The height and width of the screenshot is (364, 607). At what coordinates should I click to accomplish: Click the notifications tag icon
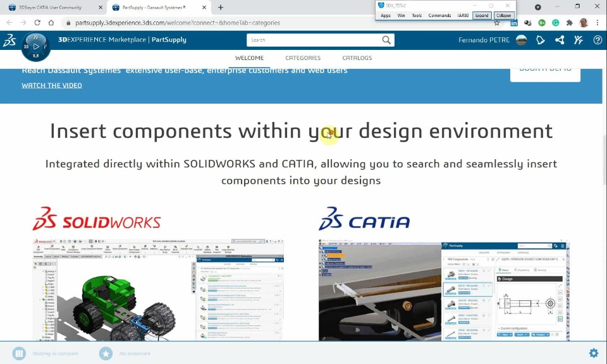[x=541, y=40]
